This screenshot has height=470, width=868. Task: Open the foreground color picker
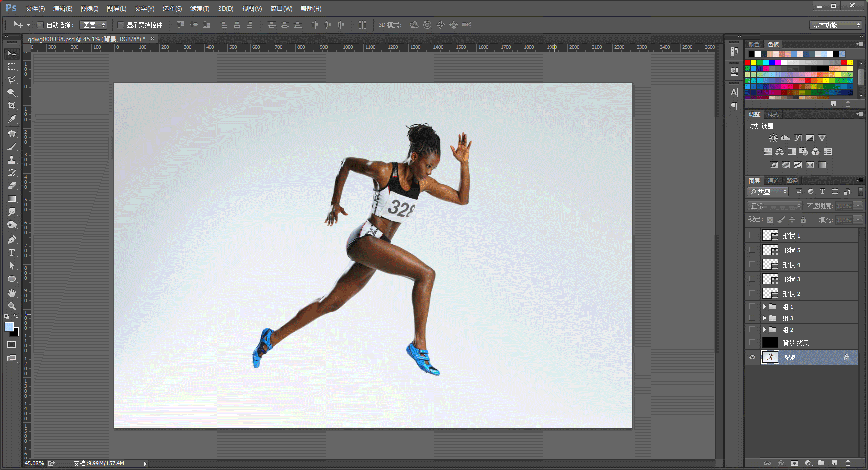coord(9,327)
